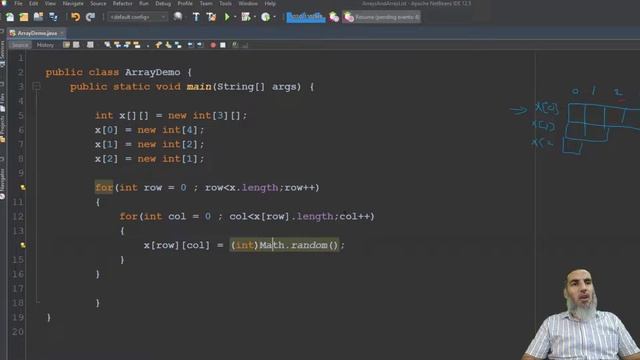Image resolution: width=640 pixels, height=360 pixels.
Task: Click Find Previous Occurrence icon
Action: pos(117,45)
